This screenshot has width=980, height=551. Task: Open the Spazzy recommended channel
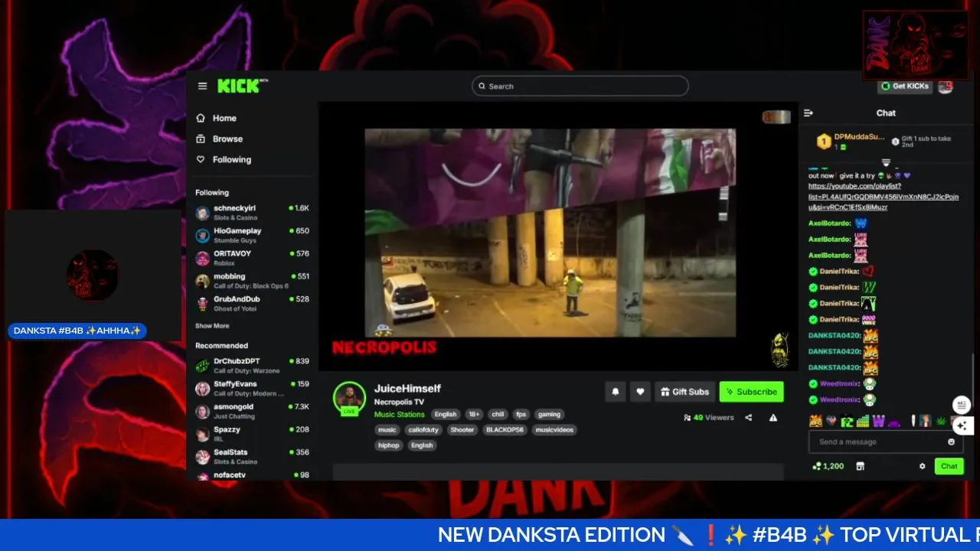tap(252, 434)
